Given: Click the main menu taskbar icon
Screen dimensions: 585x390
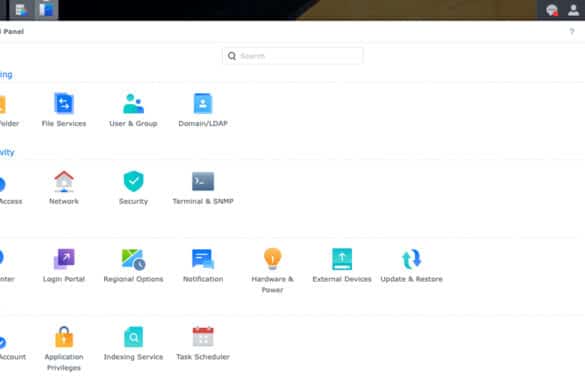Looking at the screenshot, I should coord(21,10).
